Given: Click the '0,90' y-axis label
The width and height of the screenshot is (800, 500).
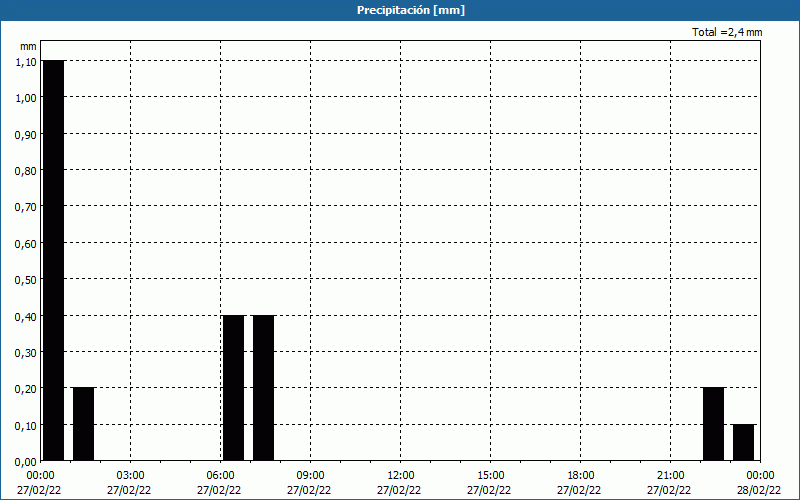Looking at the screenshot, I should point(26,135).
